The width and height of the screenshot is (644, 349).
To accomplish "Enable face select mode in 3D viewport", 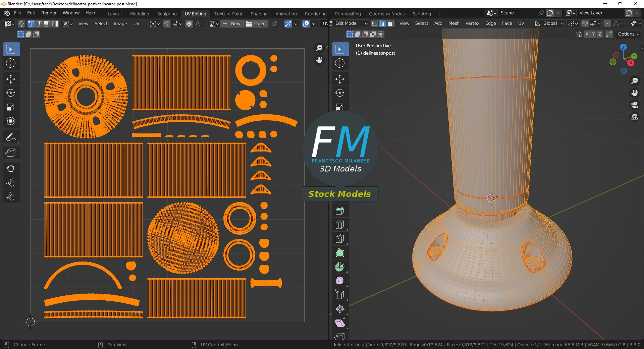I will point(390,23).
